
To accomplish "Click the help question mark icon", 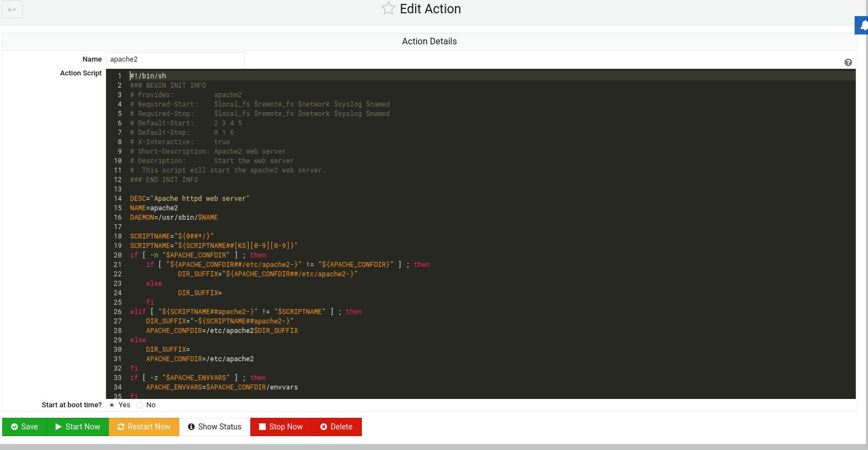I will point(848,63).
